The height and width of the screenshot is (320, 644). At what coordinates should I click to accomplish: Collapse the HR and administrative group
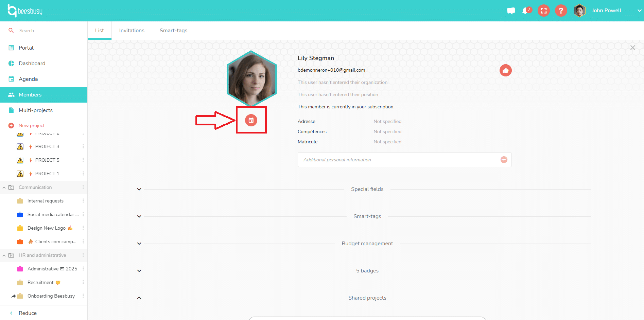click(4, 255)
